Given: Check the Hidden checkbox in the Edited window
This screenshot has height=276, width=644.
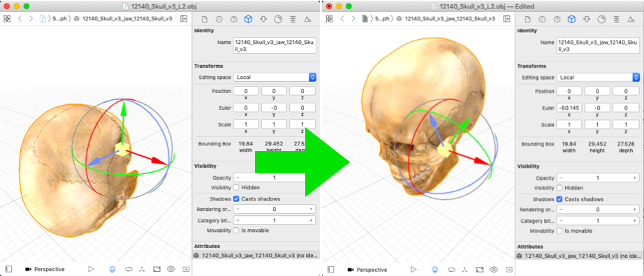Looking at the screenshot, I should click(559, 188).
